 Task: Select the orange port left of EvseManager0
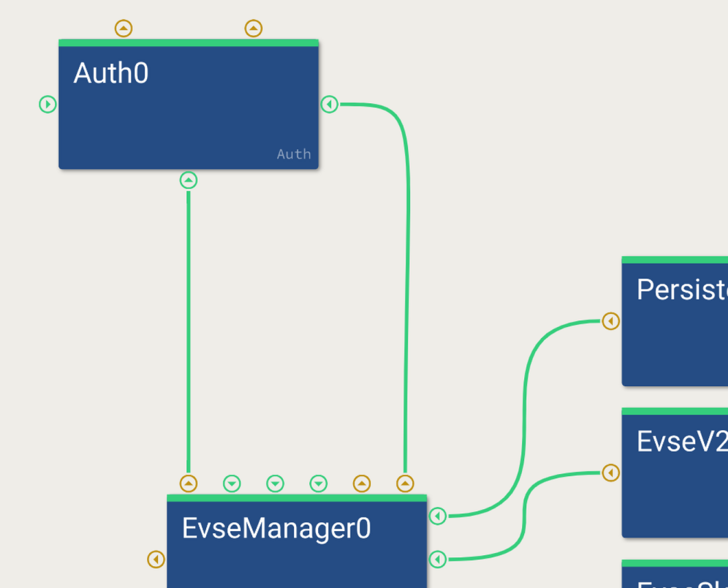156,559
